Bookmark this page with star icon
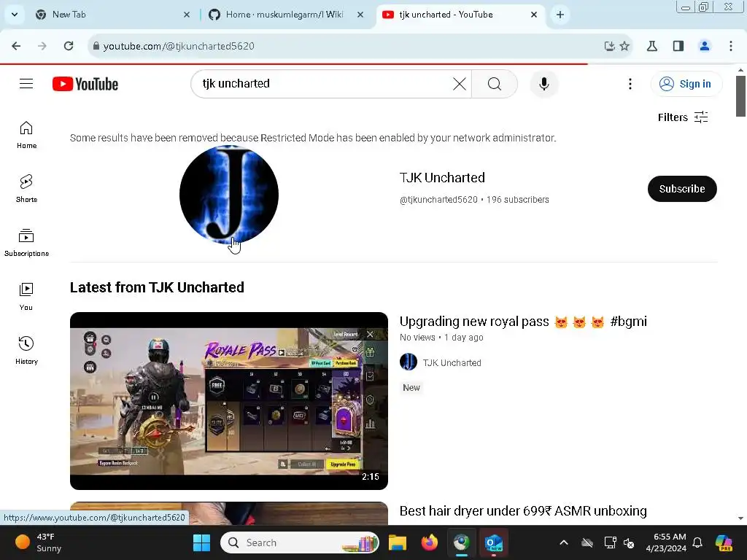Viewport: 747px width, 560px height. point(624,46)
